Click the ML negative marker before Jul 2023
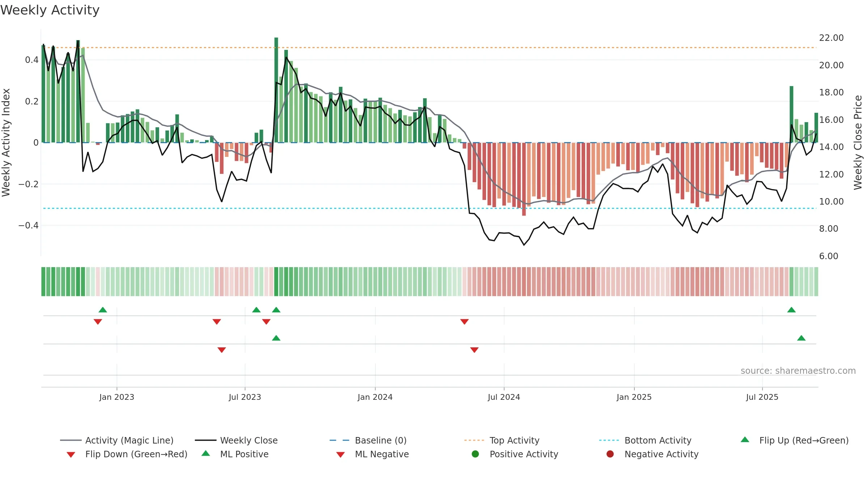This screenshot has height=488, width=868. coord(222,350)
